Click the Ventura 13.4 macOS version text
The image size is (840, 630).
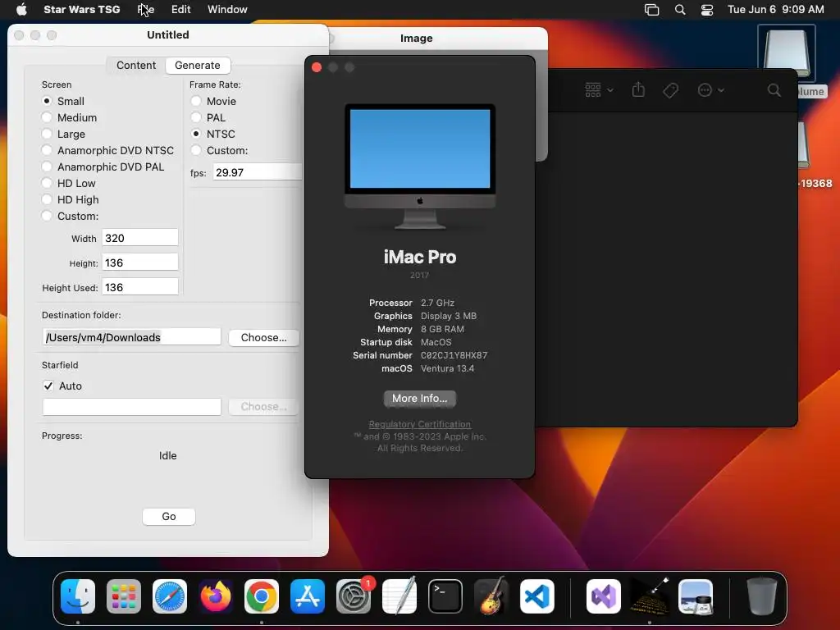(447, 368)
